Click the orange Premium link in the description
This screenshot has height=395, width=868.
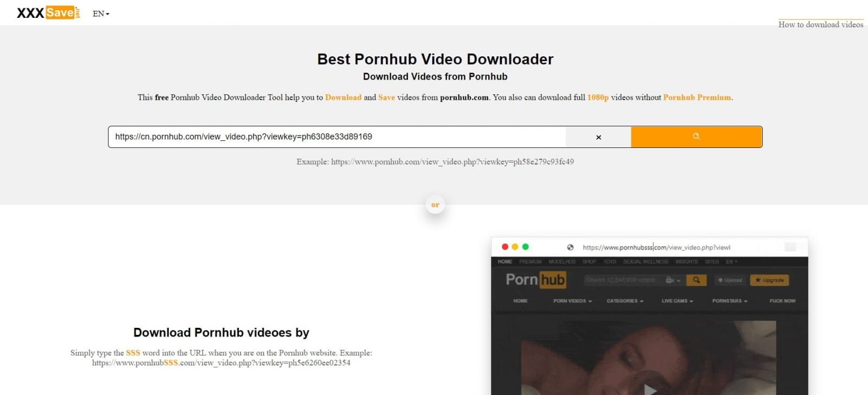(697, 98)
